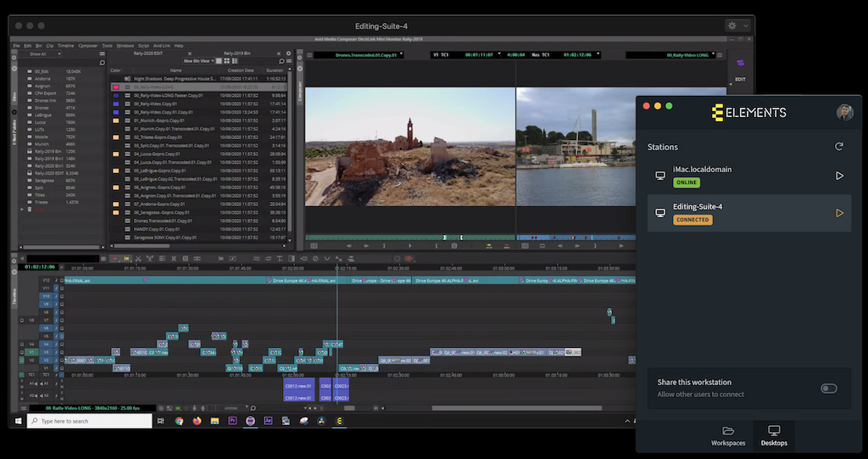868x459 pixels.
Task: Select the Editing-Suite-4 station row
Action: [749, 213]
